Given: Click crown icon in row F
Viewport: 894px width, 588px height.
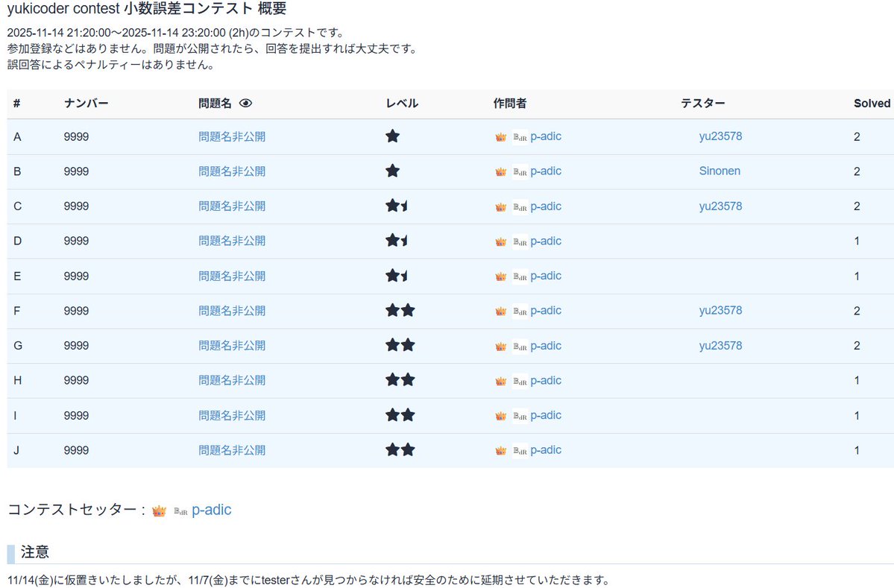Looking at the screenshot, I should 500,311.
